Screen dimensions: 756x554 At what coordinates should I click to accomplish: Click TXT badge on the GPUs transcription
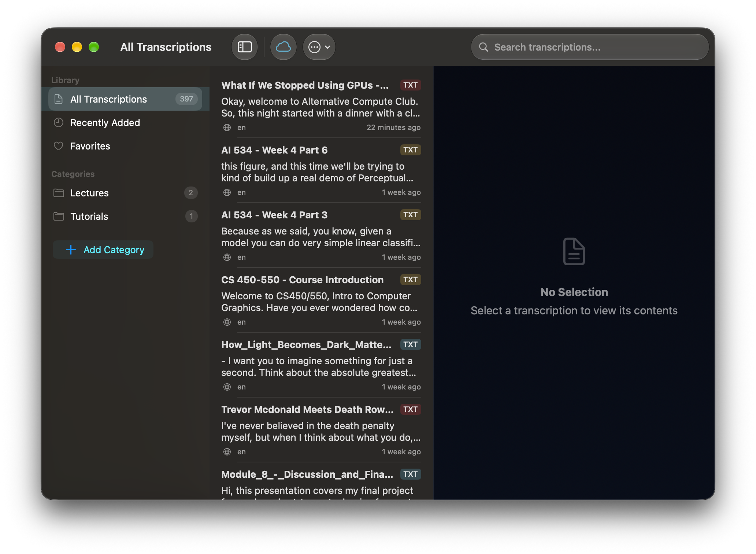pos(411,85)
